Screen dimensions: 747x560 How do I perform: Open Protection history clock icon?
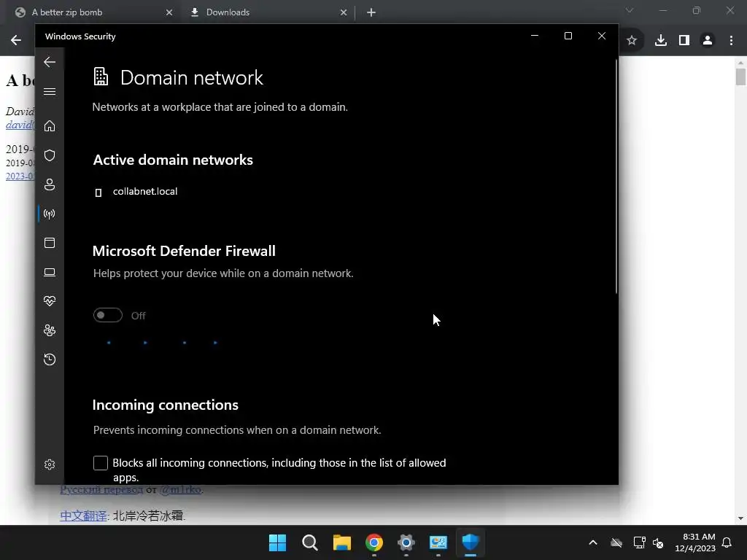click(50, 359)
